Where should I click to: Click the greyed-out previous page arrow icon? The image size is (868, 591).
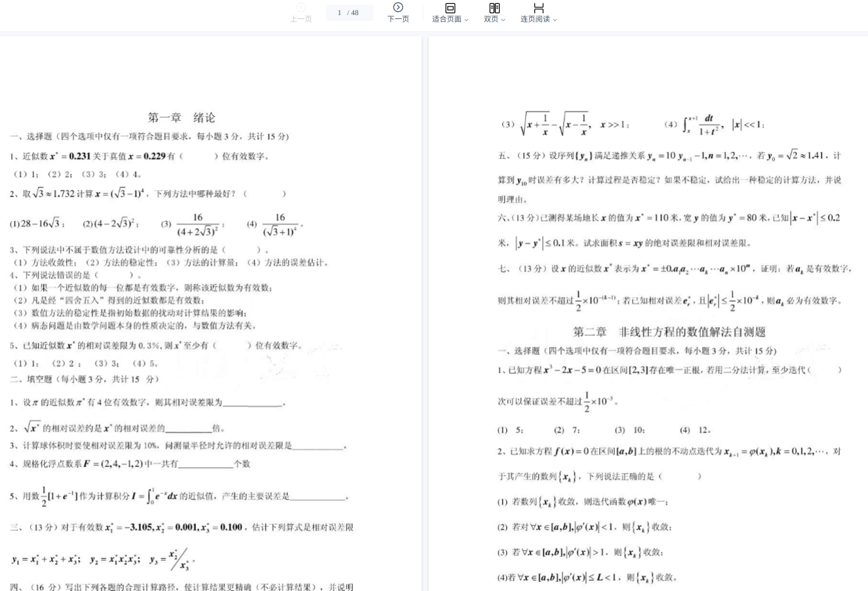(301, 7)
